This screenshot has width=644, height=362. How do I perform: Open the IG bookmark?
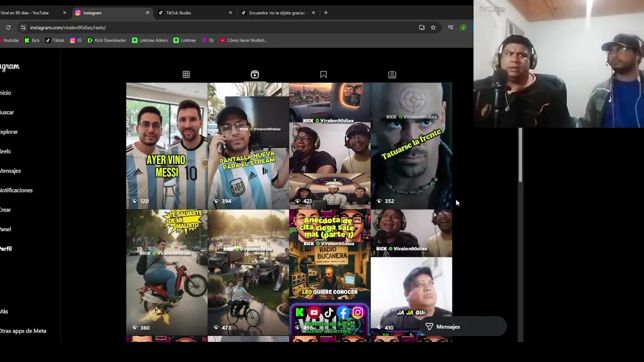tap(76, 40)
